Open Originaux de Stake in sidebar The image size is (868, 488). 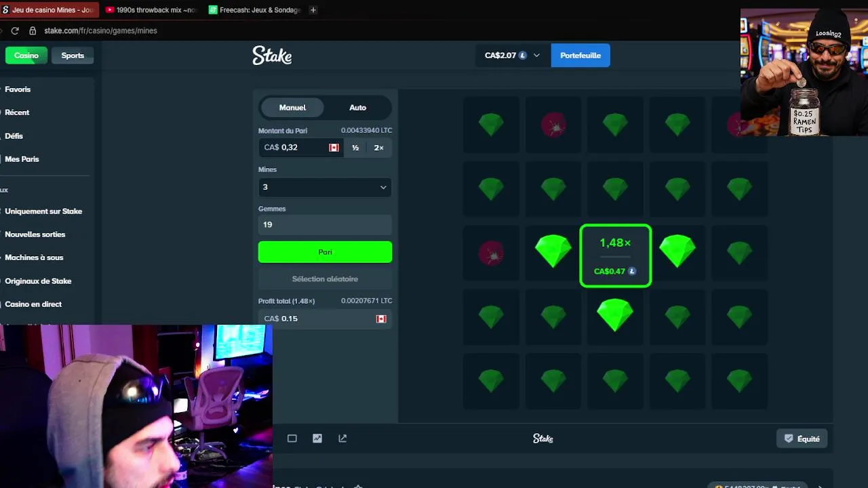coord(38,281)
